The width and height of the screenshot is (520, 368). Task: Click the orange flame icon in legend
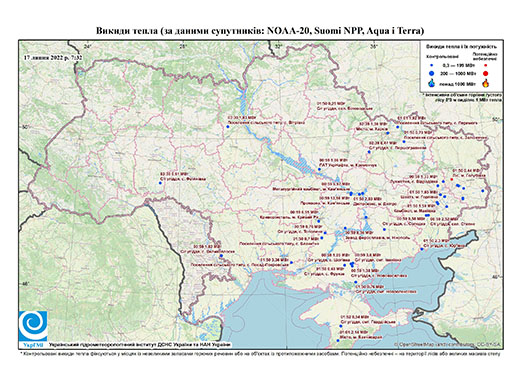tap(486, 83)
